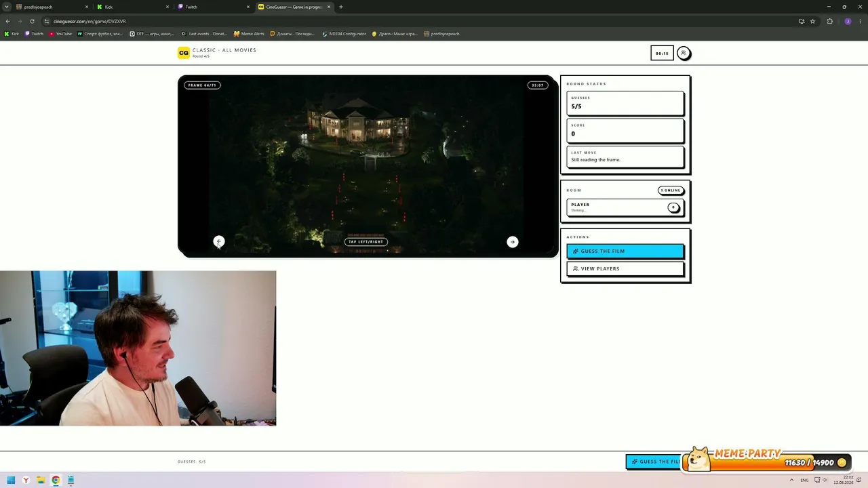The height and width of the screenshot is (488, 868).
Task: Open the players icon next to the timer
Action: [x=684, y=53]
